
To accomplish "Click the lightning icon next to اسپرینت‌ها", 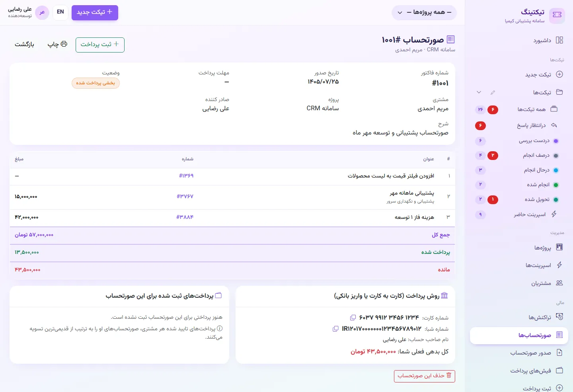I will pos(559,265).
